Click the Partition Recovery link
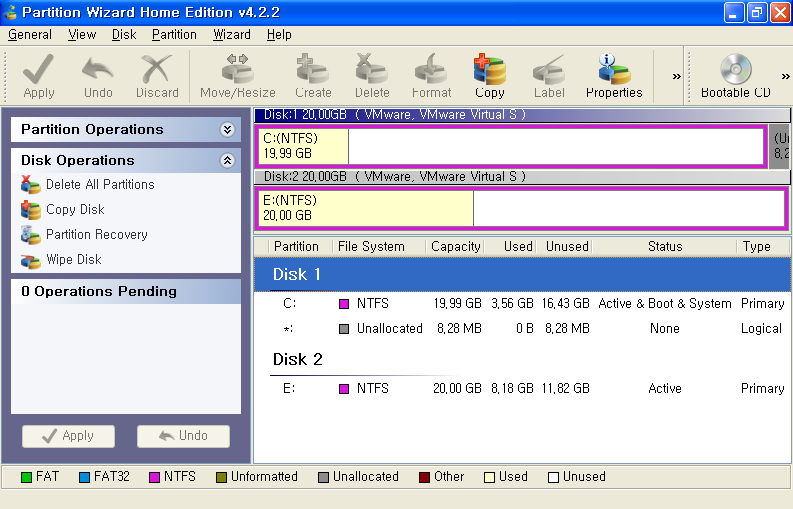The image size is (793, 509). [x=97, y=235]
